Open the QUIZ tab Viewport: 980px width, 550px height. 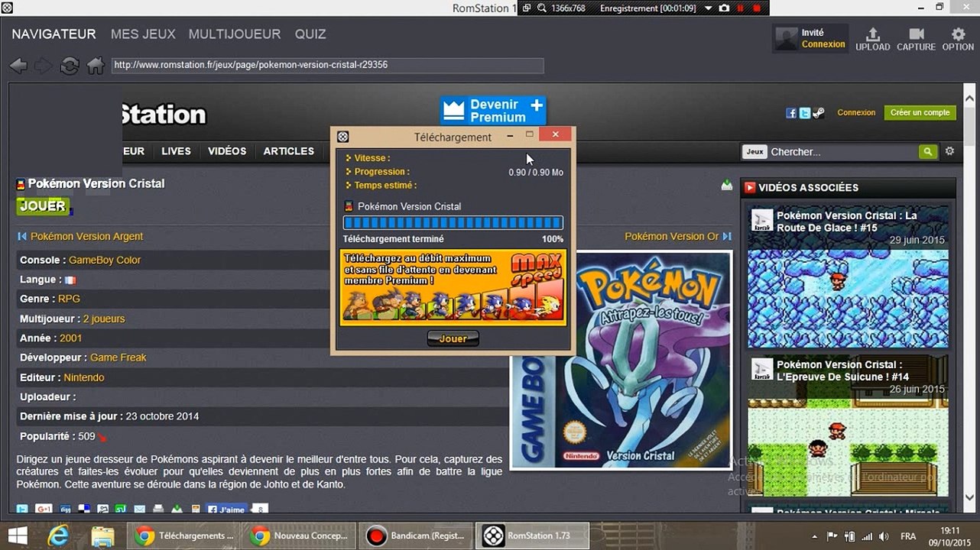pos(310,34)
